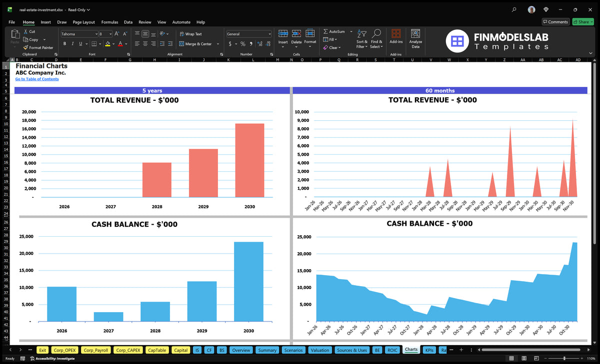The height and width of the screenshot is (364, 600).
Task: Click Decrease Decimal icon
Action: [267, 44]
